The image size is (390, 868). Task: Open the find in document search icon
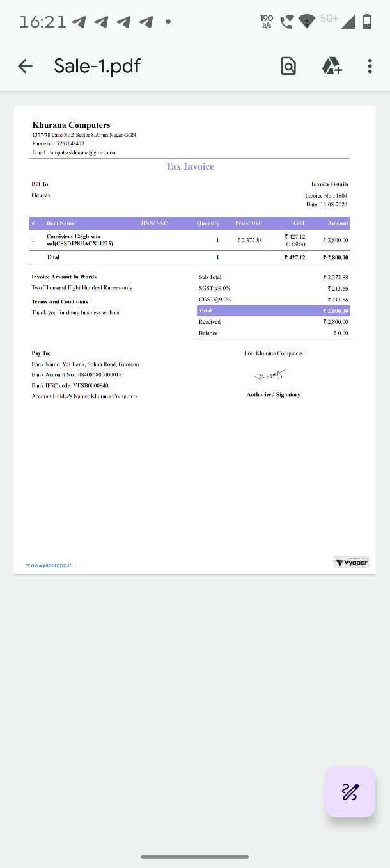click(289, 66)
